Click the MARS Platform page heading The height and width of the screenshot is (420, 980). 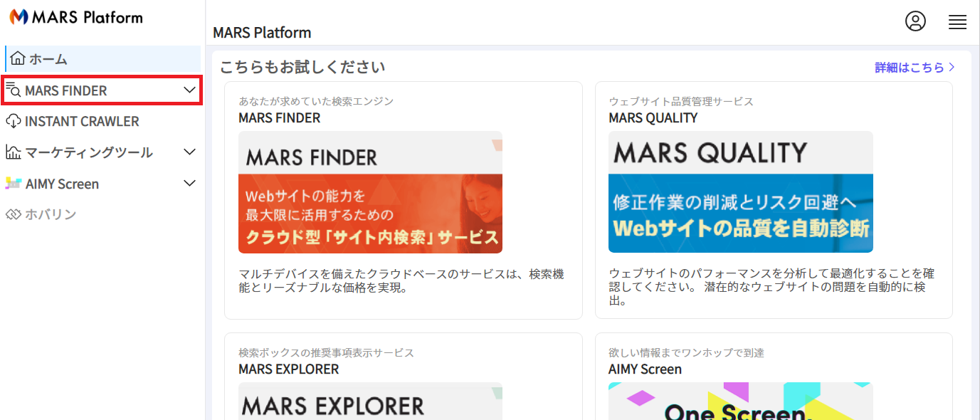[262, 33]
